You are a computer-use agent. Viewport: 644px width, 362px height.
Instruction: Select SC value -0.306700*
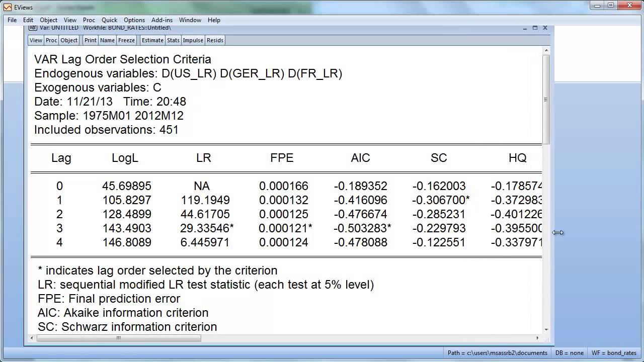coord(441,200)
